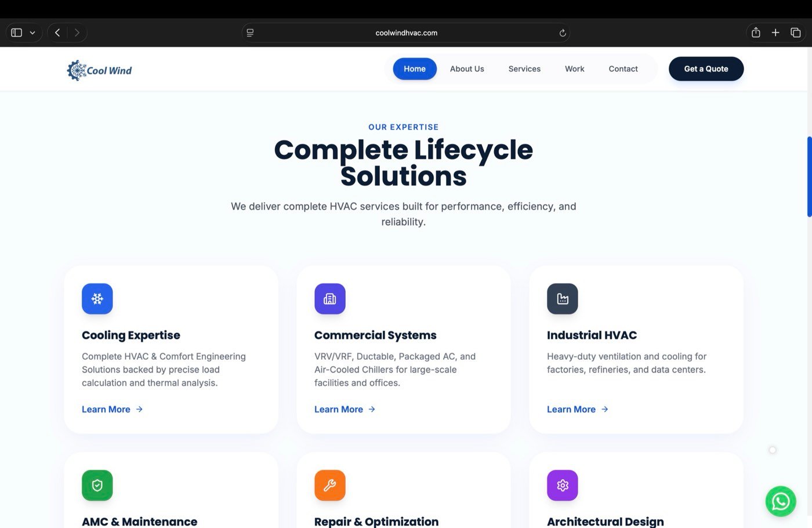
Task: Open the browser share icon
Action: tap(756, 32)
